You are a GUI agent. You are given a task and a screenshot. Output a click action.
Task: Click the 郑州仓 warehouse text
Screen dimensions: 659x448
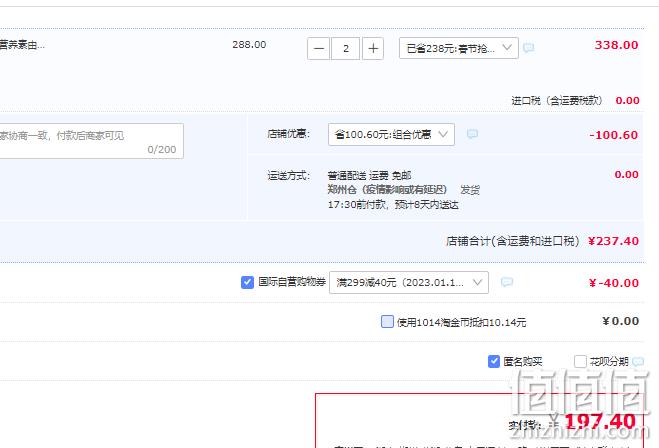(387, 190)
